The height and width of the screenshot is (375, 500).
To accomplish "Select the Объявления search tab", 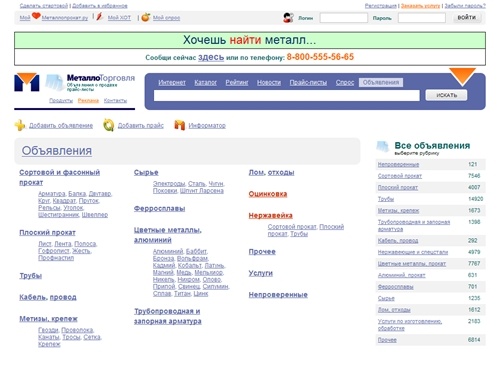I will click(381, 83).
